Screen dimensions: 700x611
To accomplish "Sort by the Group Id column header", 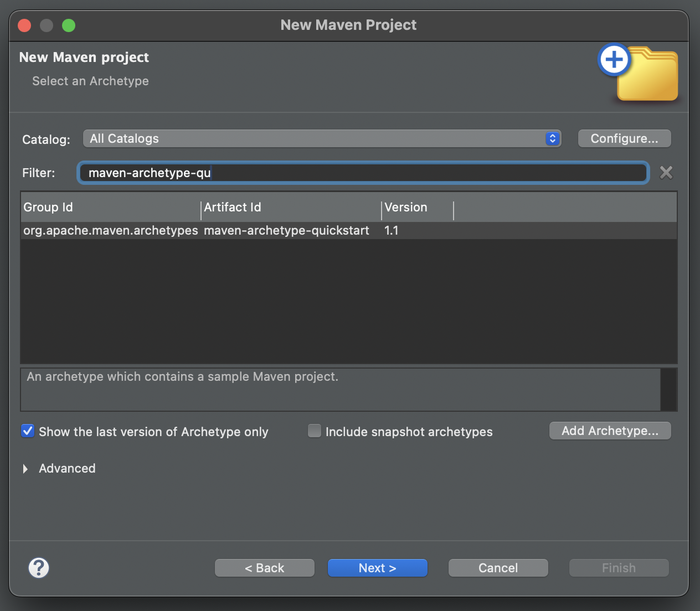I will 111,208.
